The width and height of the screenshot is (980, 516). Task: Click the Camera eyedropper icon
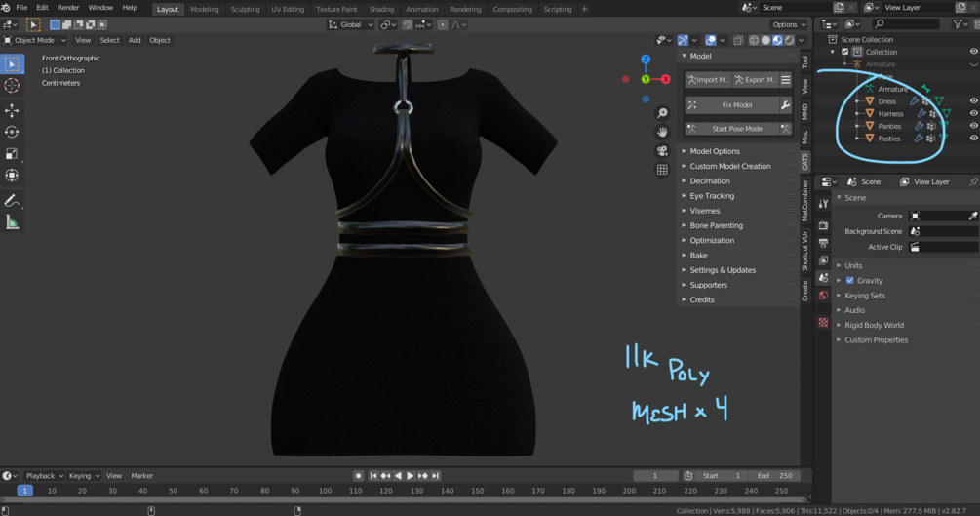coord(972,216)
